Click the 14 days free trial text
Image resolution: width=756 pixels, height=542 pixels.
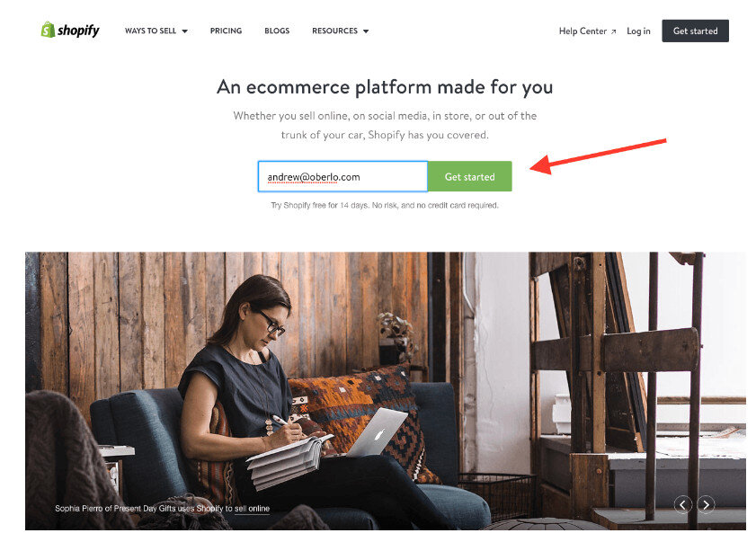click(x=385, y=206)
